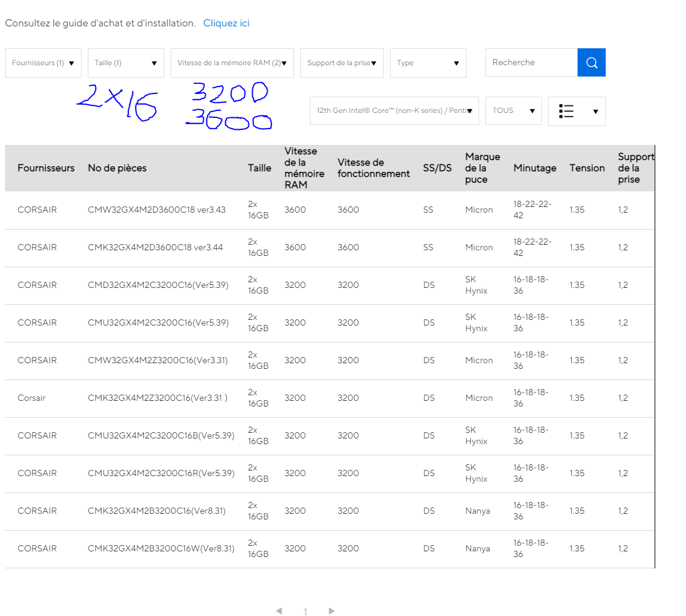Click the Fournisseurs column header
Viewport: 686px width, 616px height.
[46, 168]
